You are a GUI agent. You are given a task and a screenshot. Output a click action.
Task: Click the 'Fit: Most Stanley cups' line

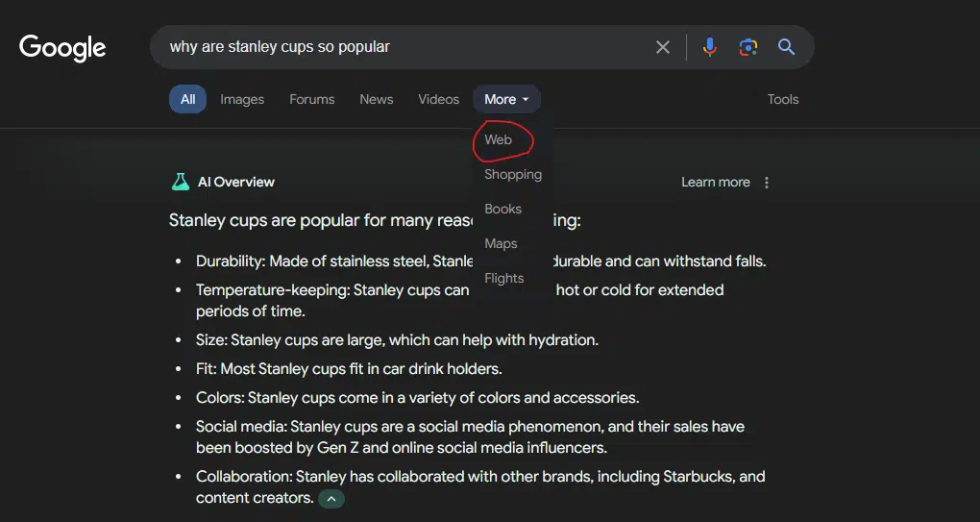pos(349,369)
